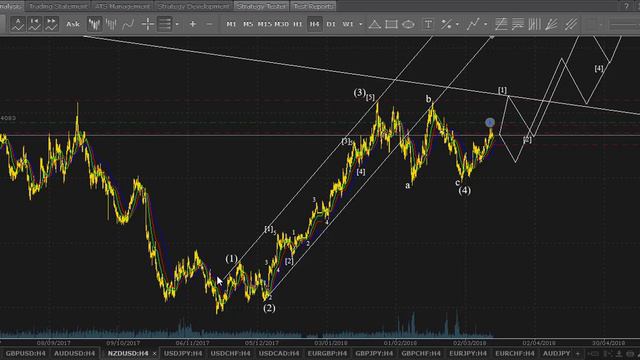Select the (2) wave label on chart
This screenshot has width=640, height=360.
[x=269, y=308]
